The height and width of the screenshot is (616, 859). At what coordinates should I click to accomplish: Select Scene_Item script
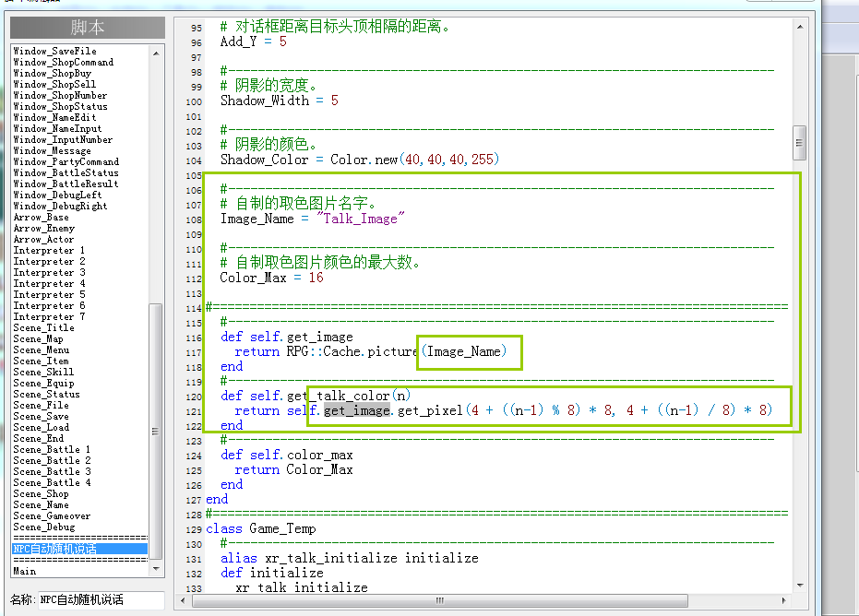coord(42,361)
